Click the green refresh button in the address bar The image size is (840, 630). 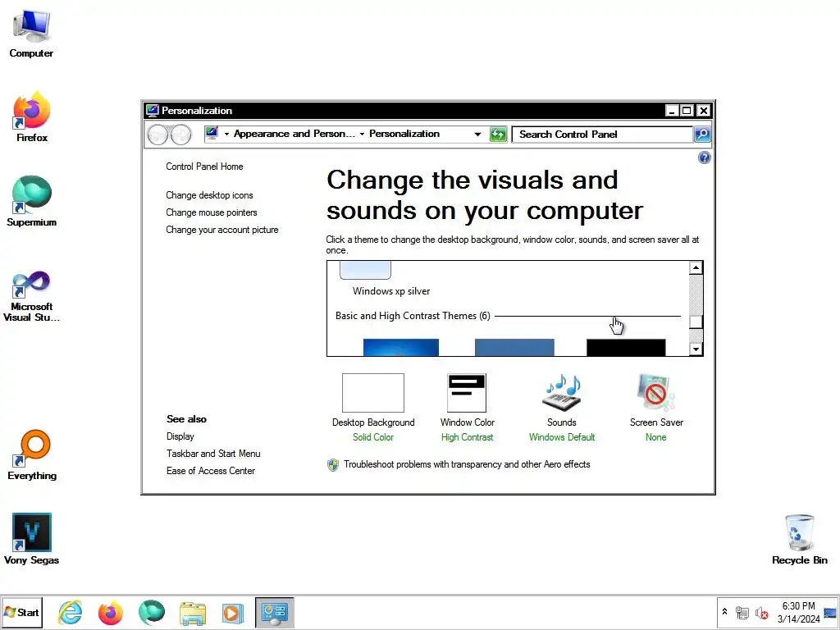pos(498,134)
